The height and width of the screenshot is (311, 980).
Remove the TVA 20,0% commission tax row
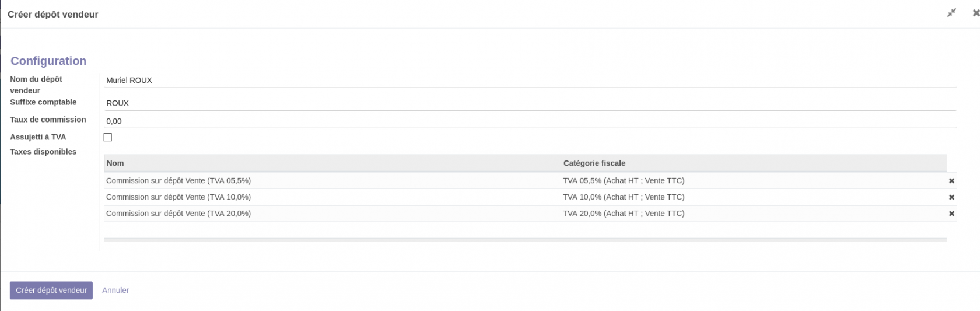951,214
